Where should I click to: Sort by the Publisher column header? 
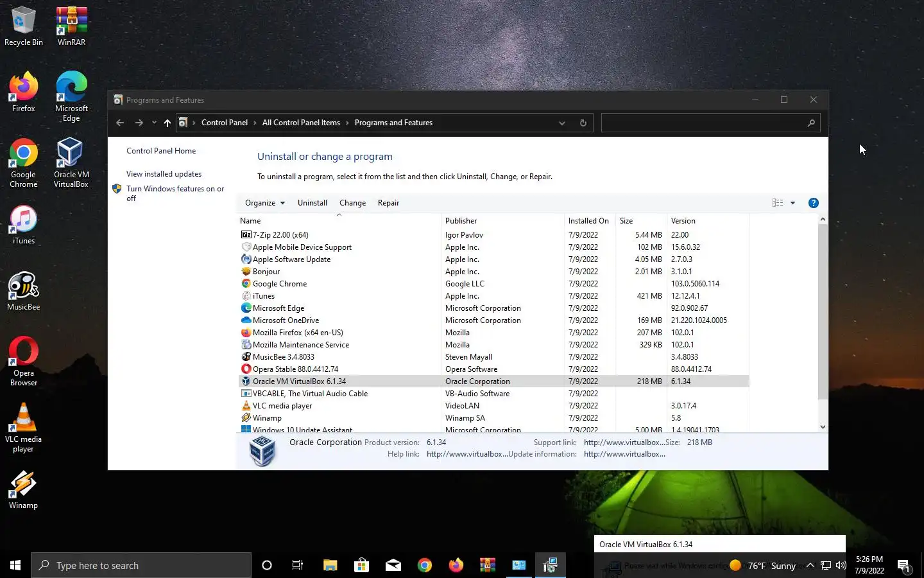coord(502,221)
